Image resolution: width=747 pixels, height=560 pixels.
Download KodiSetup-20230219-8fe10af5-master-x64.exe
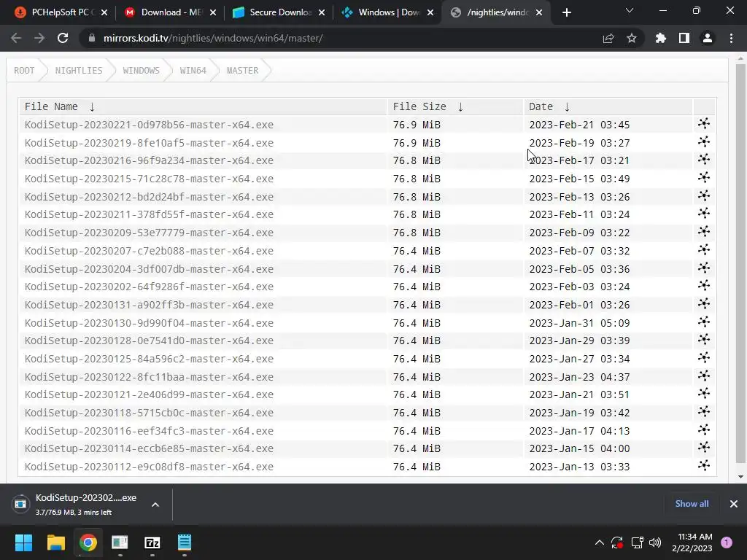pos(149,143)
